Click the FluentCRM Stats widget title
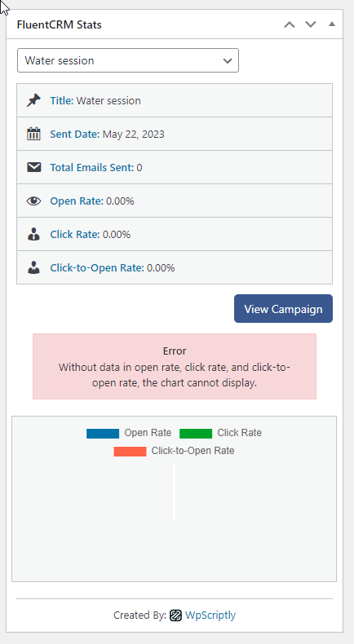 (x=60, y=24)
